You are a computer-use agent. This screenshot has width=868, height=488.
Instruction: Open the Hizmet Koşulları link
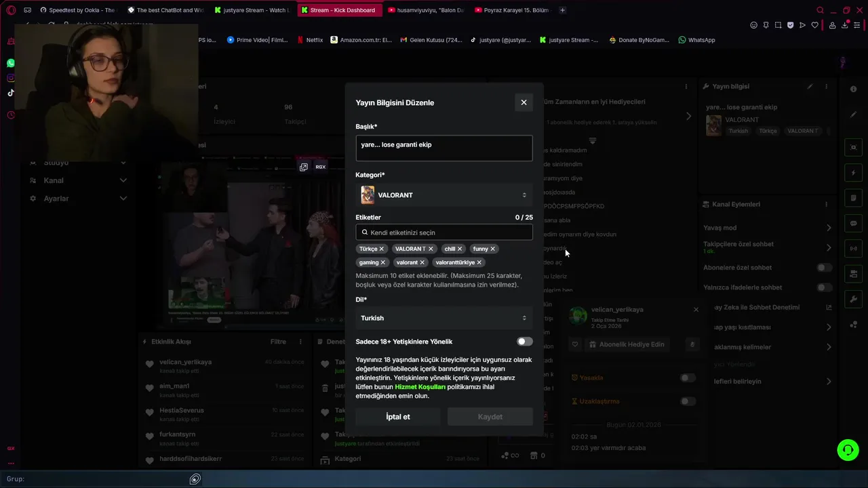click(x=420, y=387)
